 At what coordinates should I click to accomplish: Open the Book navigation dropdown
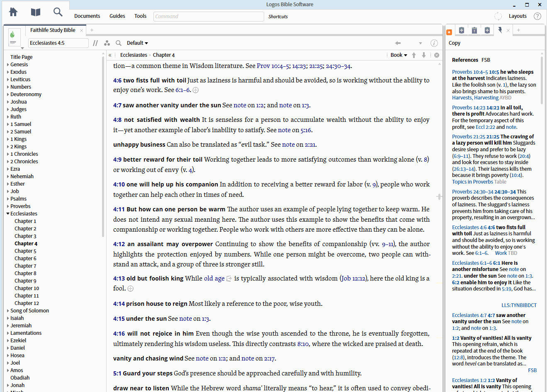coord(399,55)
